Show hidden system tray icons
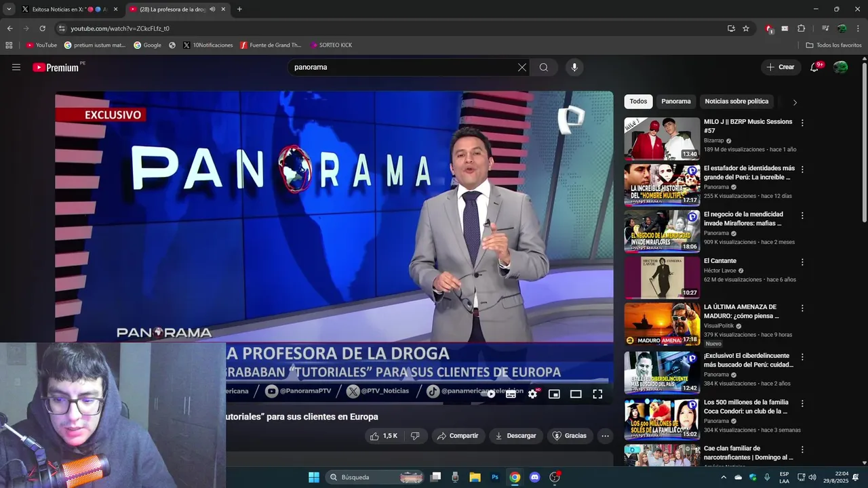 (x=723, y=477)
